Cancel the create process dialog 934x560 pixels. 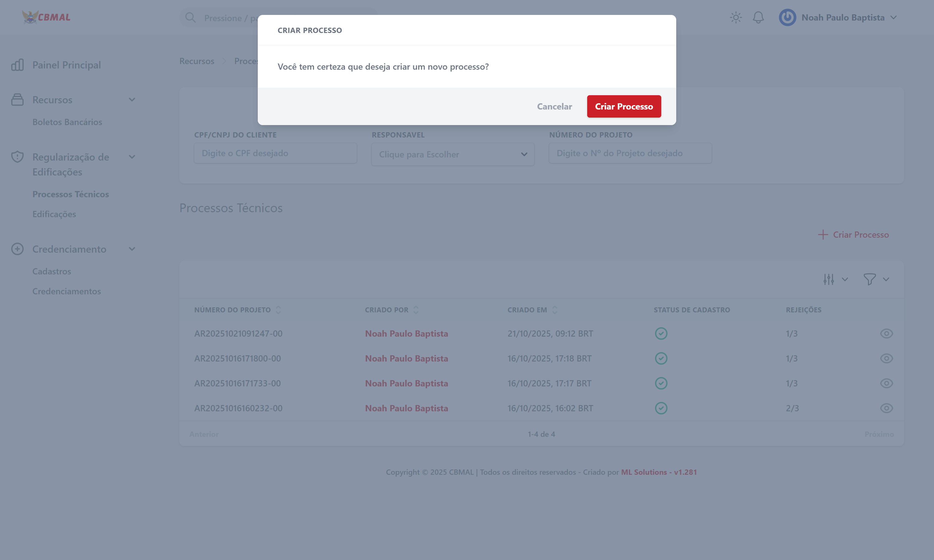(x=554, y=106)
